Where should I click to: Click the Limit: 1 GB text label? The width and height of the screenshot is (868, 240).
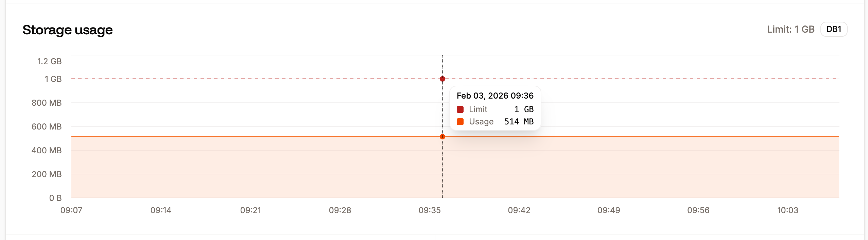click(x=790, y=29)
